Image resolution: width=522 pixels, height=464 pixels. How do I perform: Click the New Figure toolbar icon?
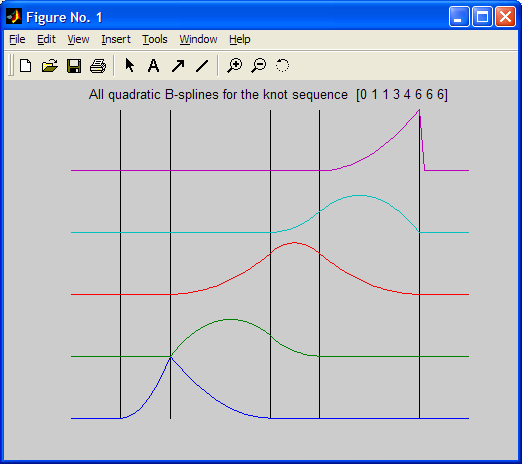pyautogui.click(x=26, y=65)
